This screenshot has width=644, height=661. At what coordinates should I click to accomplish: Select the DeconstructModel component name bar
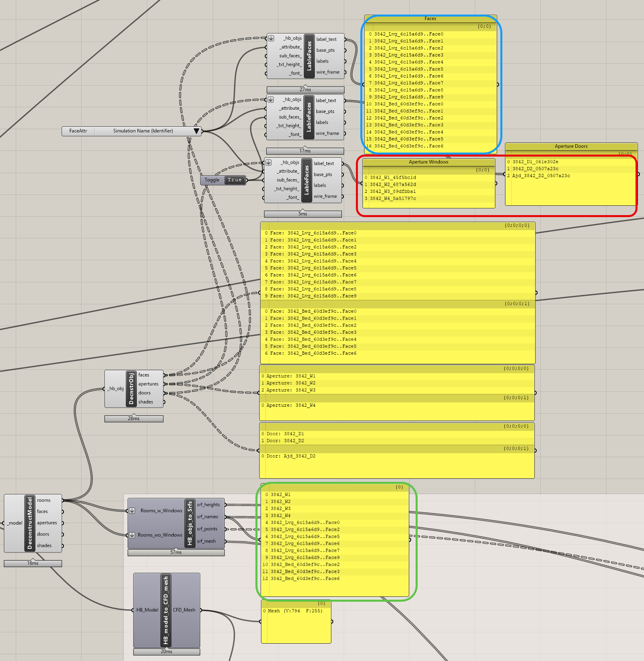click(29, 523)
